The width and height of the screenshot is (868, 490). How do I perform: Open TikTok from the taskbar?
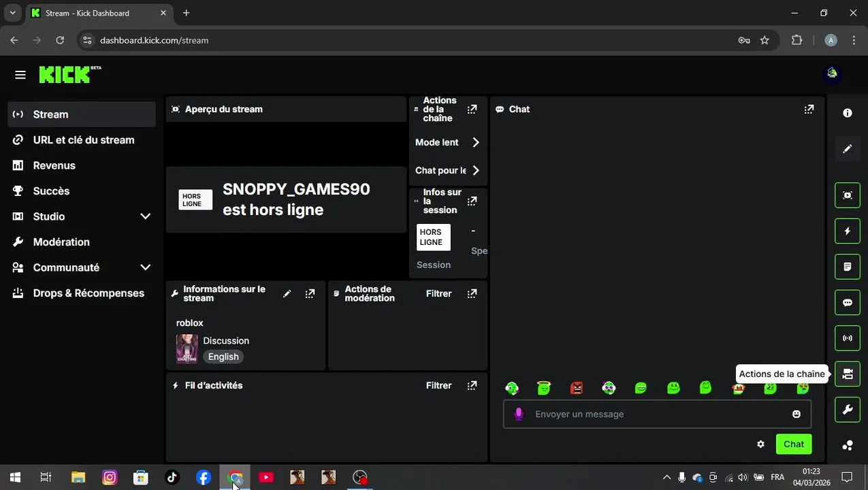click(172, 477)
